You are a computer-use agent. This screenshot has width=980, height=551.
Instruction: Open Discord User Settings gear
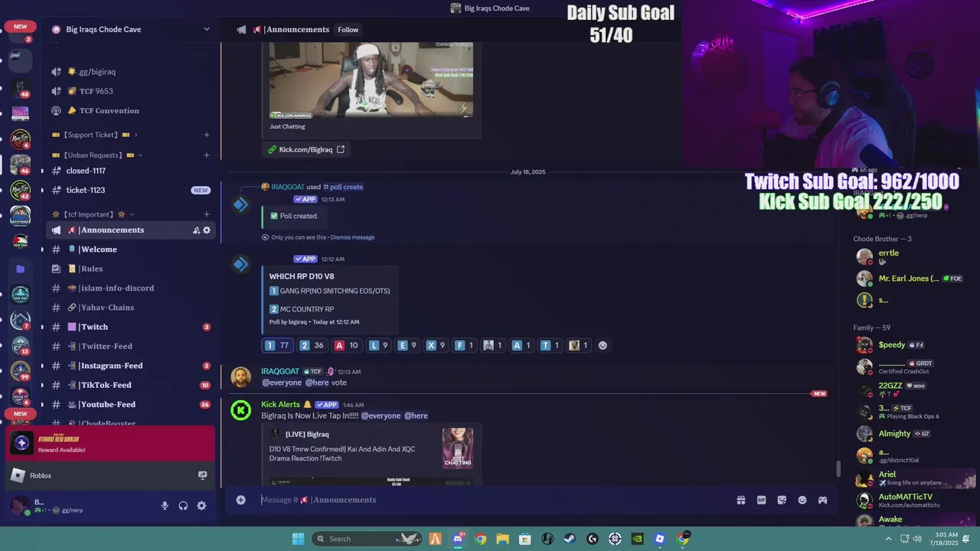(201, 506)
